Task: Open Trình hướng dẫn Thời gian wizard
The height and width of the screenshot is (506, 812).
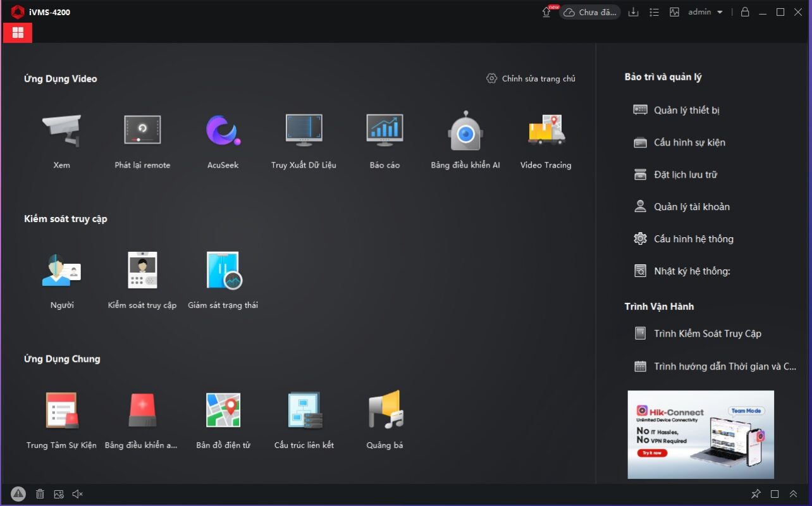Action: tap(715, 366)
